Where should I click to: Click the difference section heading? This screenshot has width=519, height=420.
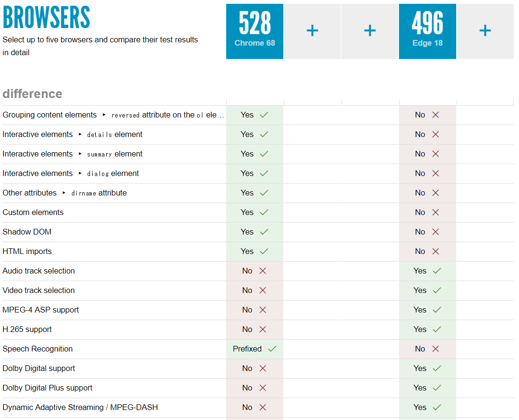tap(32, 94)
